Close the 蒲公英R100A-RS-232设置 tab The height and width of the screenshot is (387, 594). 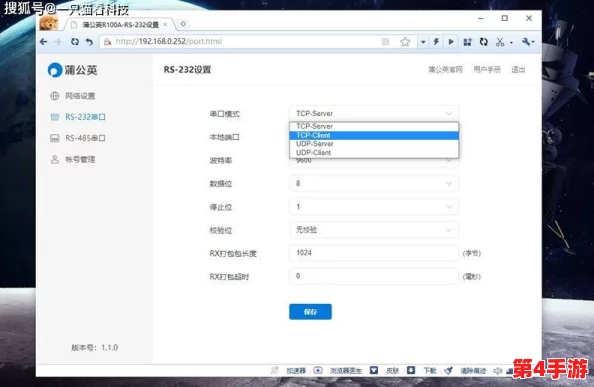click(165, 25)
